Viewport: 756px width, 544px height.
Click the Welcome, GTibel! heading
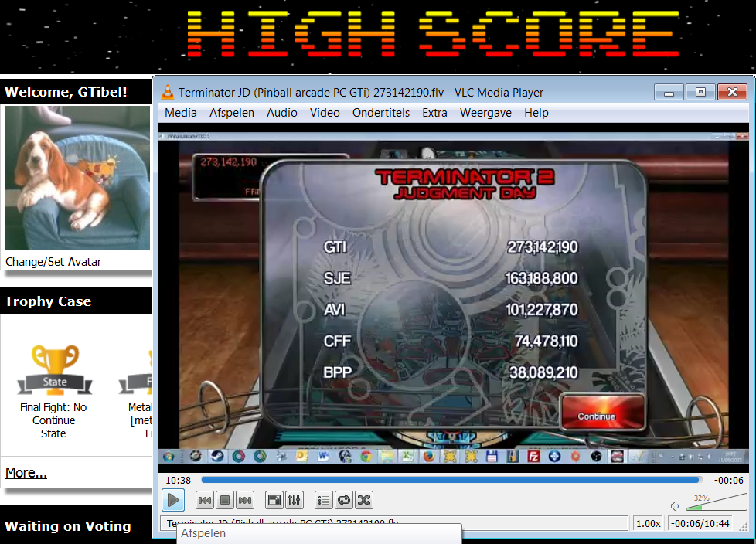pos(66,92)
